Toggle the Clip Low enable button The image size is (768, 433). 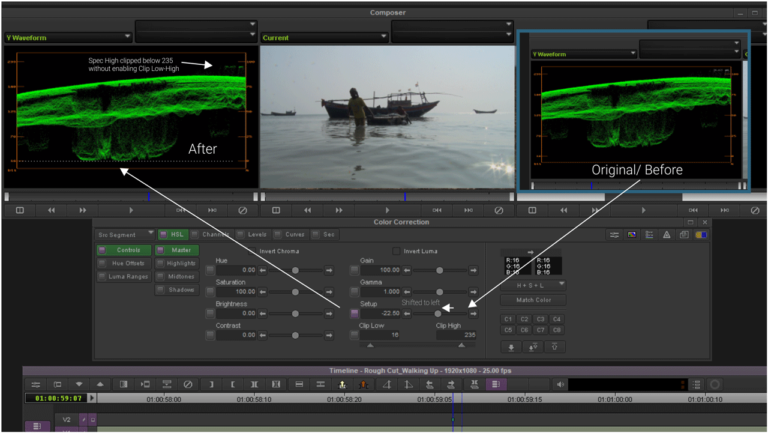click(x=355, y=335)
